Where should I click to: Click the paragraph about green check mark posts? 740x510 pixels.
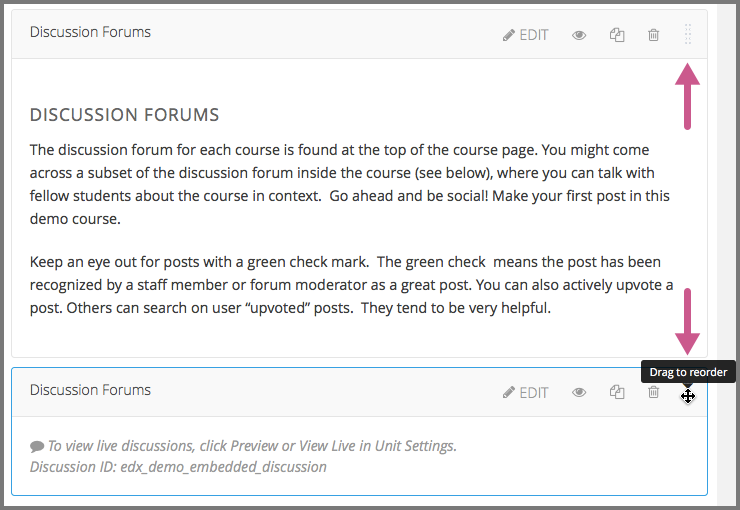tap(350, 285)
